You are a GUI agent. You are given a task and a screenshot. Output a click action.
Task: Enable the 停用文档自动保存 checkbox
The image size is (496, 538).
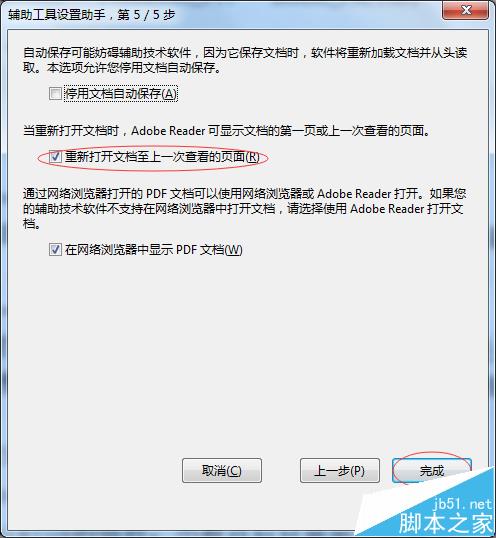[x=55, y=94]
